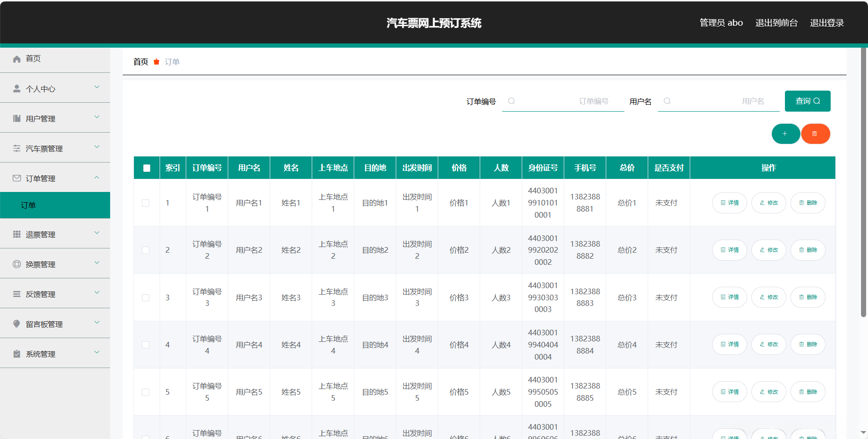Click the 查询 search button
The image size is (868, 439).
click(808, 101)
